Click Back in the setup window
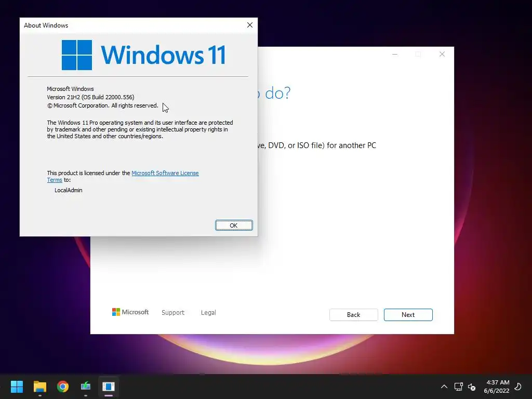The height and width of the screenshot is (399, 532). (353, 315)
